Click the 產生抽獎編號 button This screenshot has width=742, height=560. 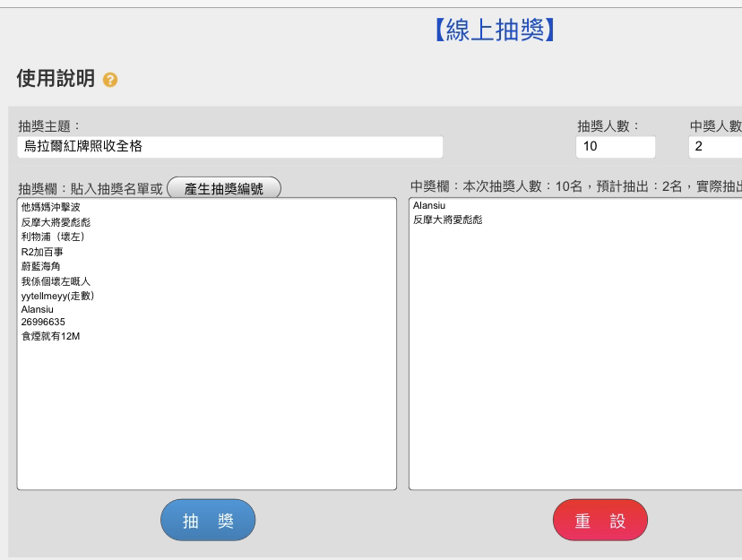224,189
